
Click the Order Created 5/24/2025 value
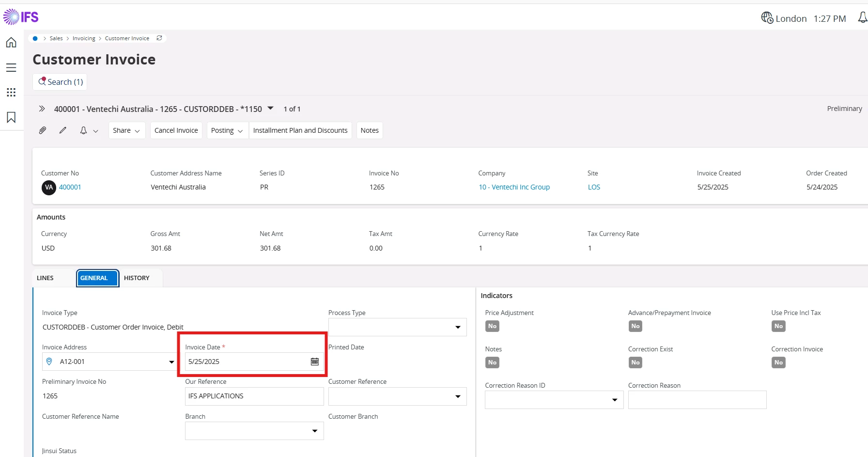[x=822, y=187]
